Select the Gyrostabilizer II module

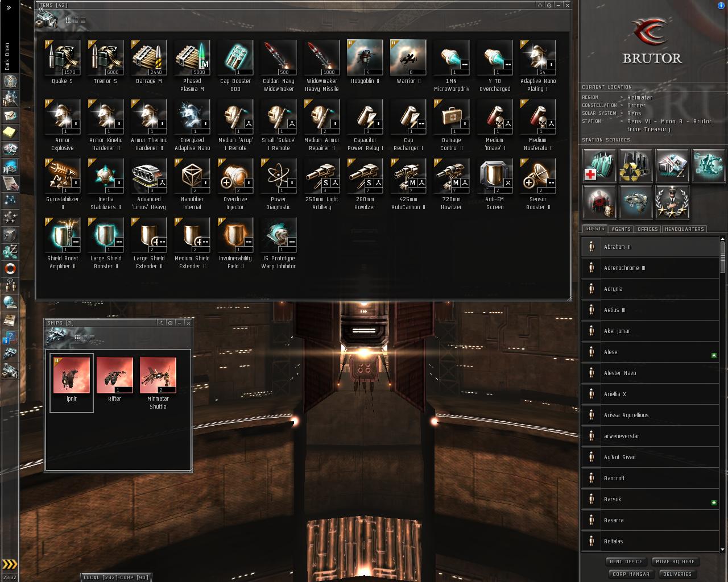click(x=63, y=185)
